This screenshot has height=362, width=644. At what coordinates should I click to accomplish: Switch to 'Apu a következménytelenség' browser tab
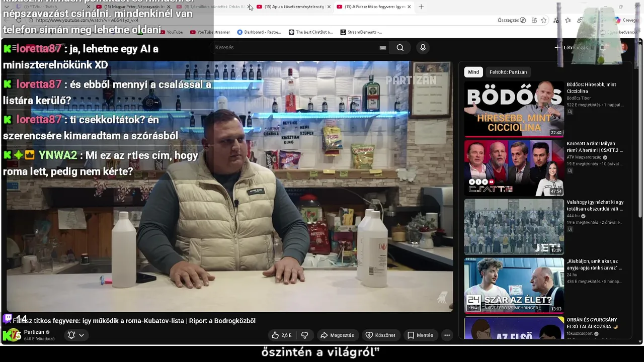pos(294,7)
